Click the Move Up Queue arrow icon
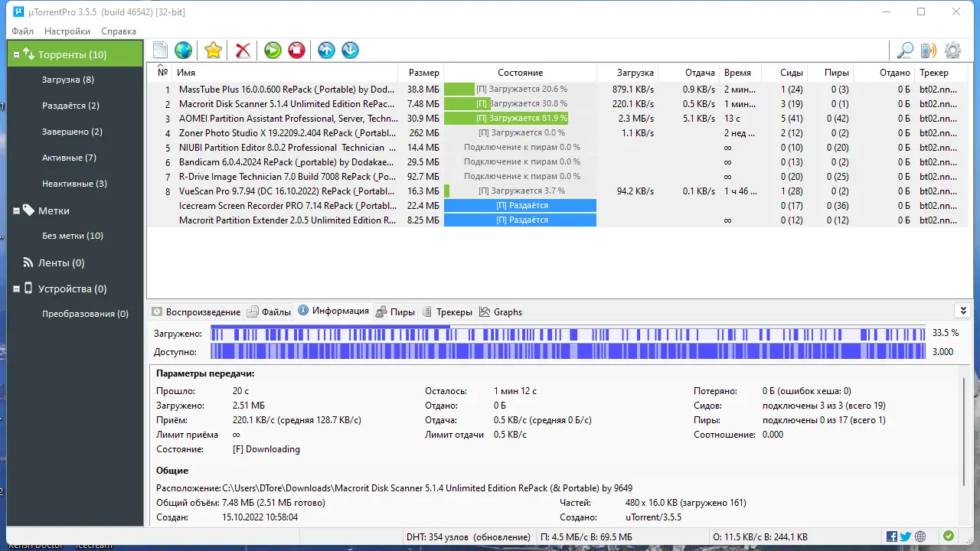980x551 pixels. pos(326,51)
